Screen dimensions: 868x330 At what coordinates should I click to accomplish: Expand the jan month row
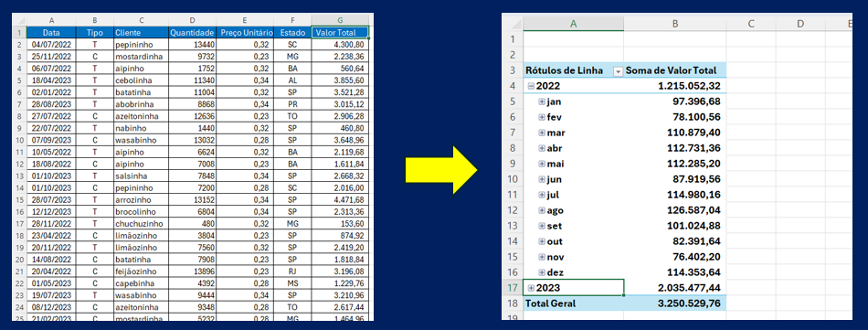[x=542, y=101]
